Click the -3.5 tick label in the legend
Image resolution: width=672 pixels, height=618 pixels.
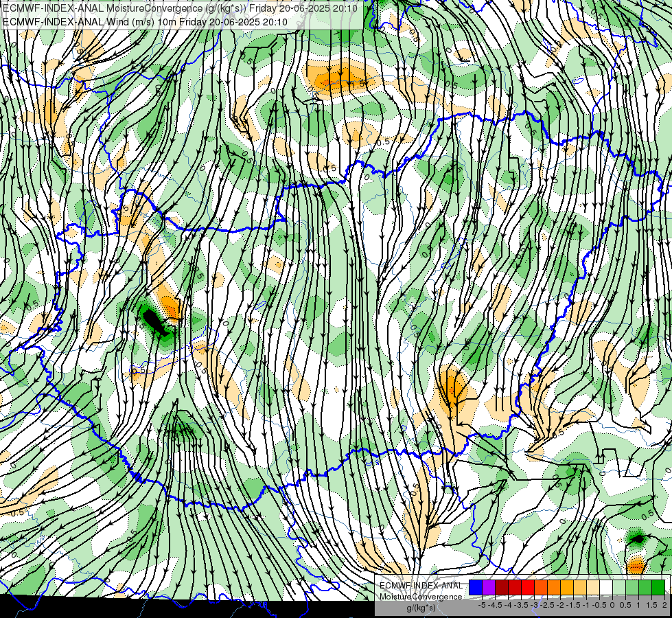(x=521, y=605)
